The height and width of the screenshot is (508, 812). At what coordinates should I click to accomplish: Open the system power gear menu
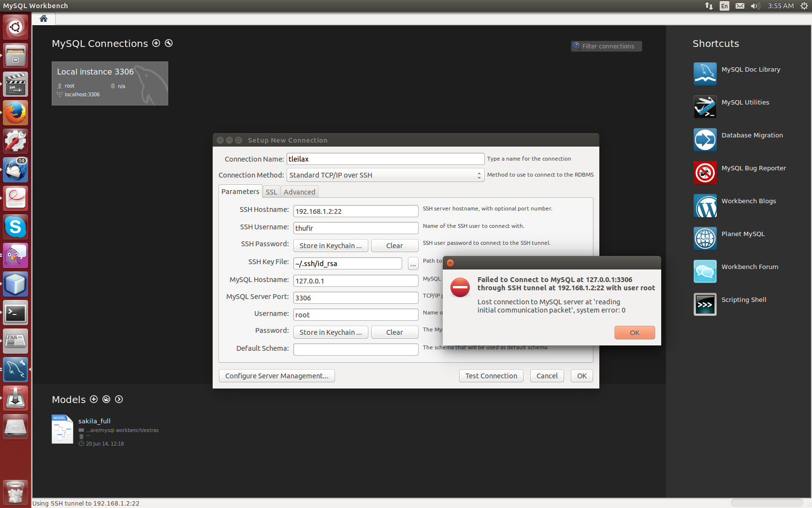(804, 6)
